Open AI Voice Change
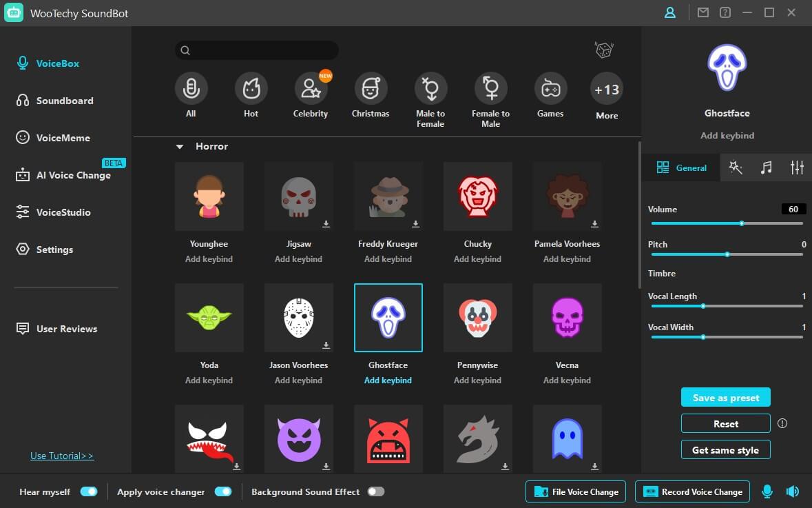Viewport: 812px width, 508px height. (x=63, y=175)
